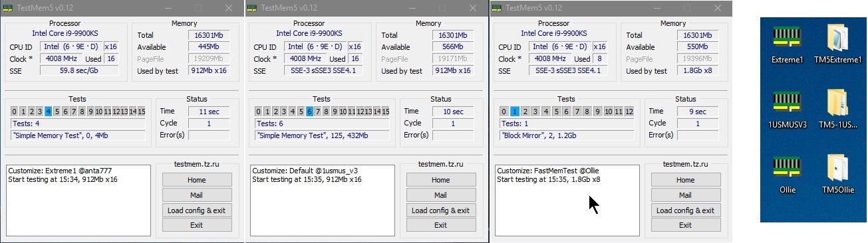The width and height of the screenshot is (868, 243).
Task: Click Load config & exit in FastMemTest window
Action: [x=686, y=210]
